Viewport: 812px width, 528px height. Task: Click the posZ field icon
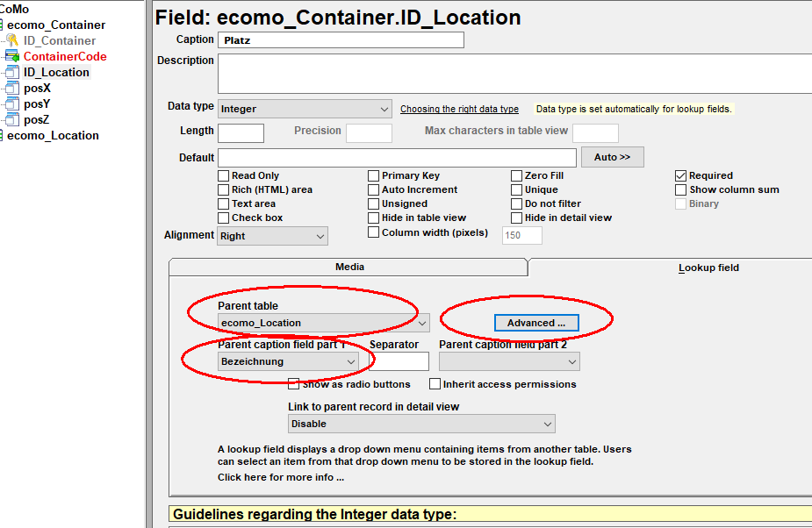(x=12, y=119)
